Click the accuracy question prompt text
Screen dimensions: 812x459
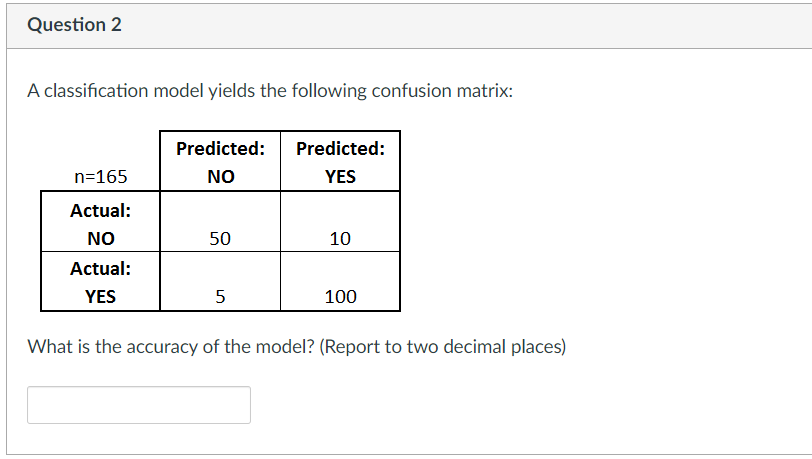click(x=297, y=347)
